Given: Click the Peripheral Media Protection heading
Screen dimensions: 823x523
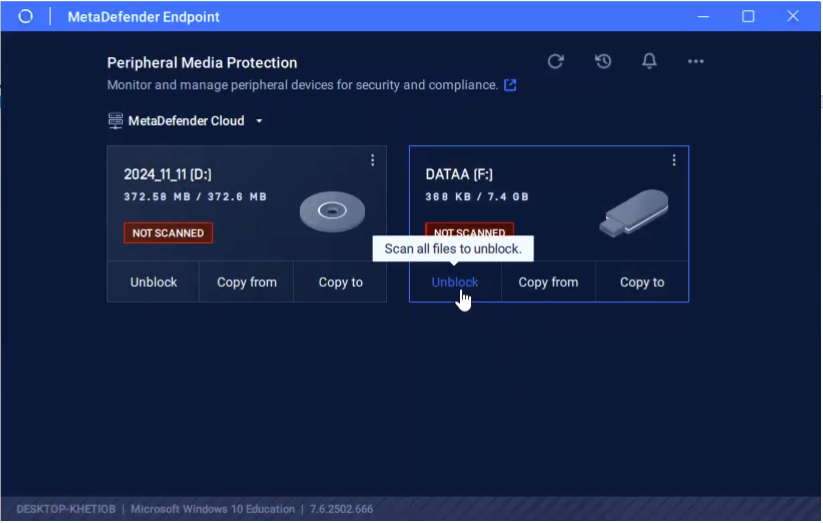Looking at the screenshot, I should point(202,63).
